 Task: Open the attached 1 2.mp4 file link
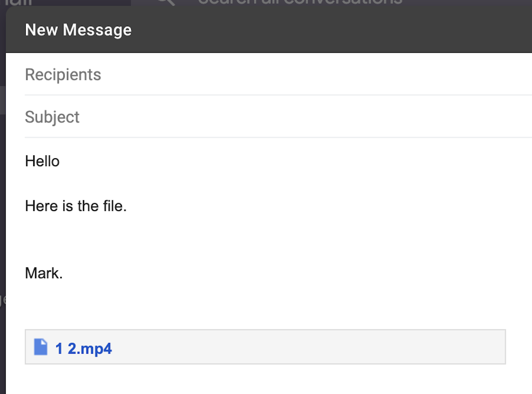click(83, 349)
